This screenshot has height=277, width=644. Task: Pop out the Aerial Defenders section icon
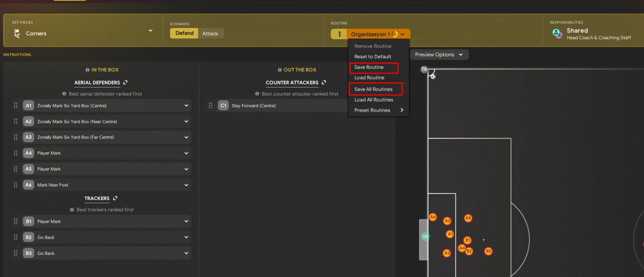[x=125, y=82]
